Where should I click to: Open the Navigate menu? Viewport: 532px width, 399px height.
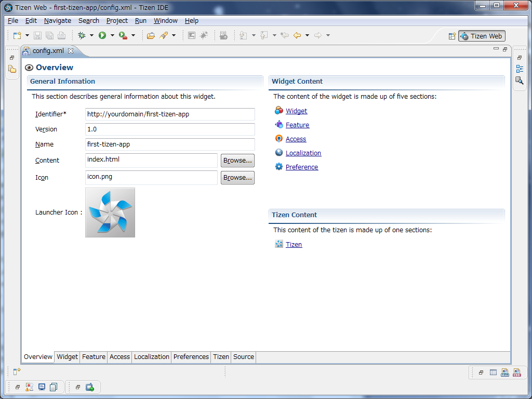pos(58,21)
